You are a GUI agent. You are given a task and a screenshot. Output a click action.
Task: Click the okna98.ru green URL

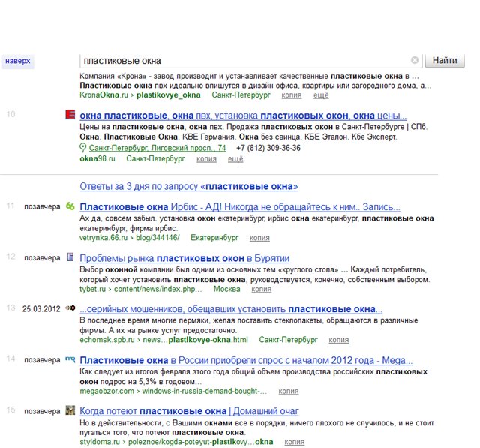tap(97, 158)
